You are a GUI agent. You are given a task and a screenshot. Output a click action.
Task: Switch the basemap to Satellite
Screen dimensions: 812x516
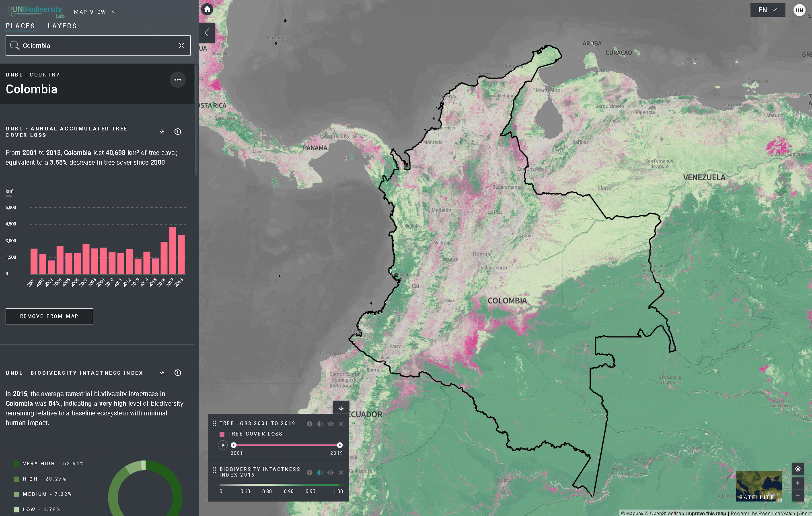(x=759, y=486)
